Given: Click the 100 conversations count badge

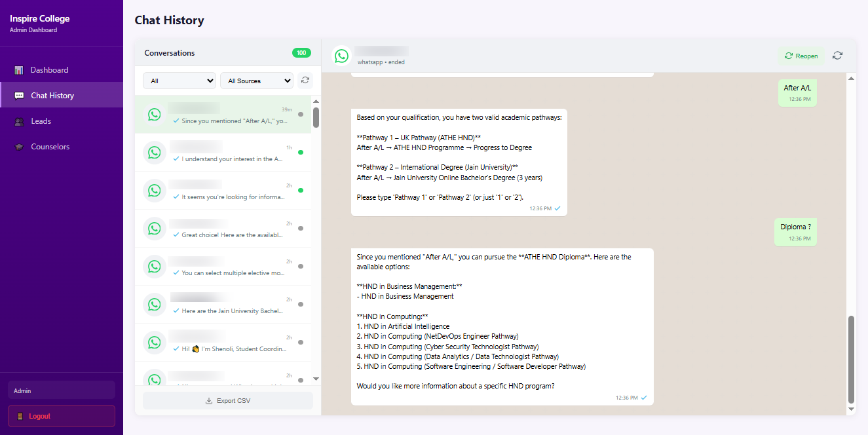Looking at the screenshot, I should [x=301, y=53].
